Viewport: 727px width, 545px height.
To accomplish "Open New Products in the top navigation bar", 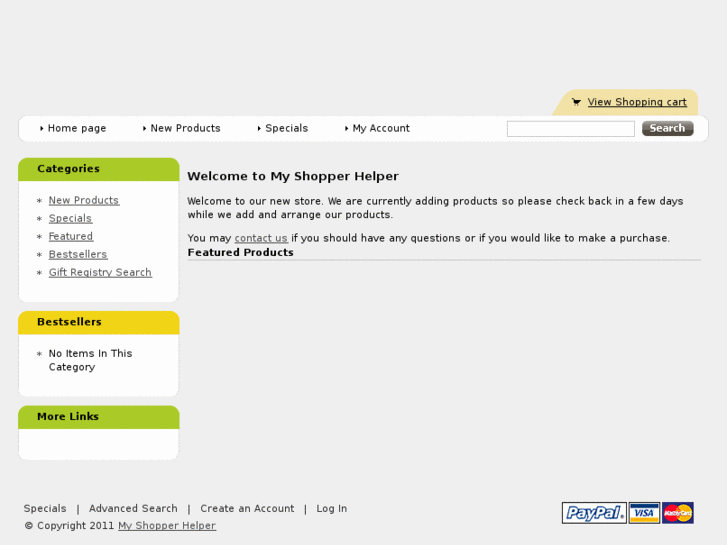I will (x=185, y=128).
